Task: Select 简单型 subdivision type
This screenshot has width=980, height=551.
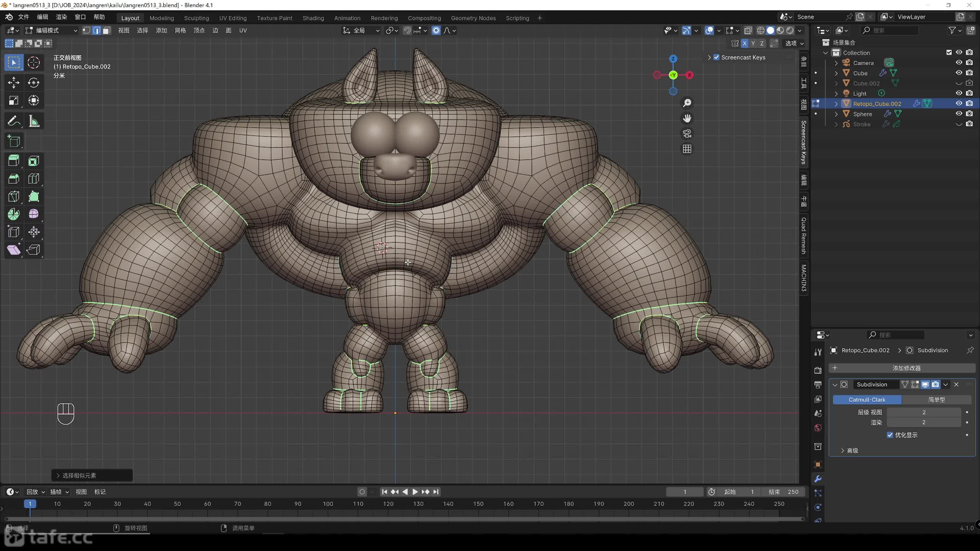Action: point(936,399)
